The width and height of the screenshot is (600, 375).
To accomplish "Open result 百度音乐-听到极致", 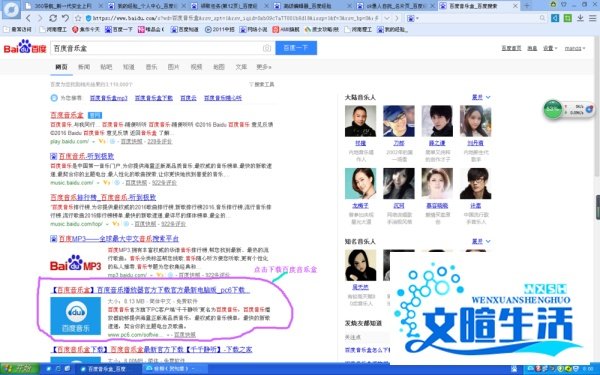I will [86, 156].
